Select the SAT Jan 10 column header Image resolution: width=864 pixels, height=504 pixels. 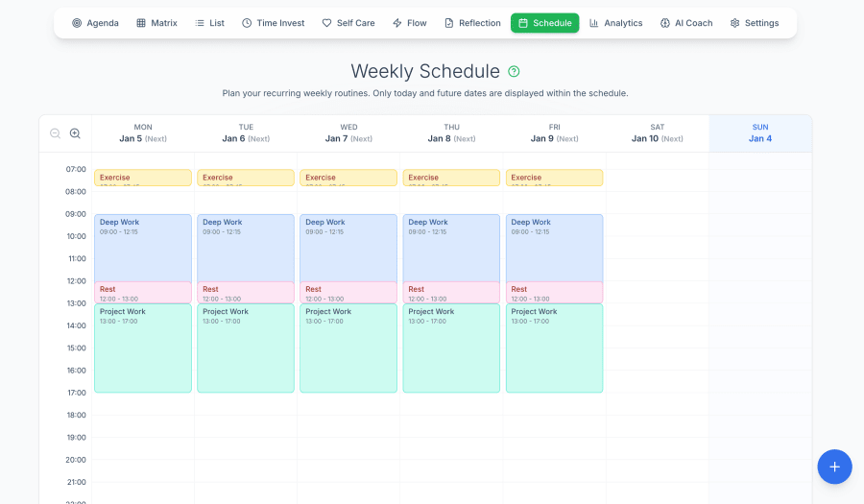[658, 133]
